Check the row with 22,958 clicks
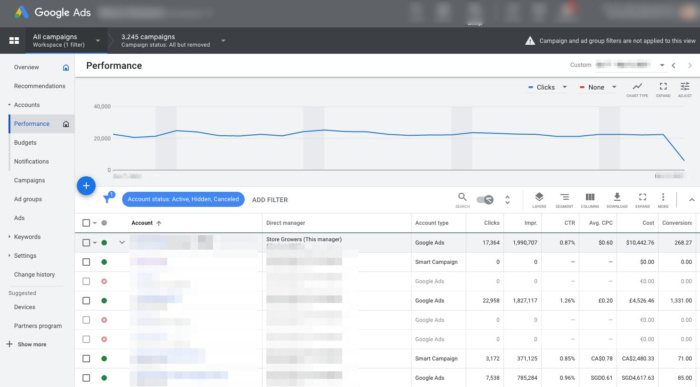700x387 pixels. (x=86, y=300)
